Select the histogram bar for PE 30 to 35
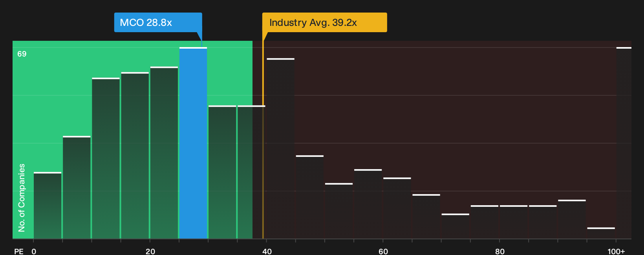Screen dimensions: 644x255 pyautogui.click(x=222, y=172)
